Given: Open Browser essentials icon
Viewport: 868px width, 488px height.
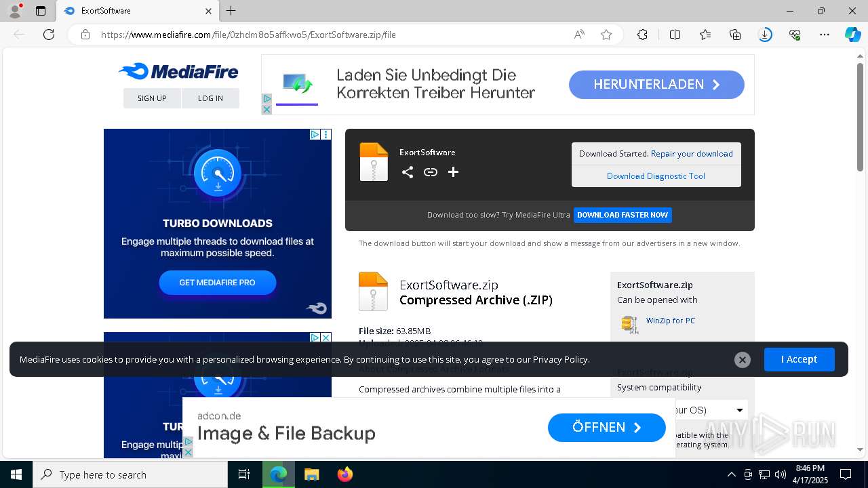Looking at the screenshot, I should coord(795,35).
